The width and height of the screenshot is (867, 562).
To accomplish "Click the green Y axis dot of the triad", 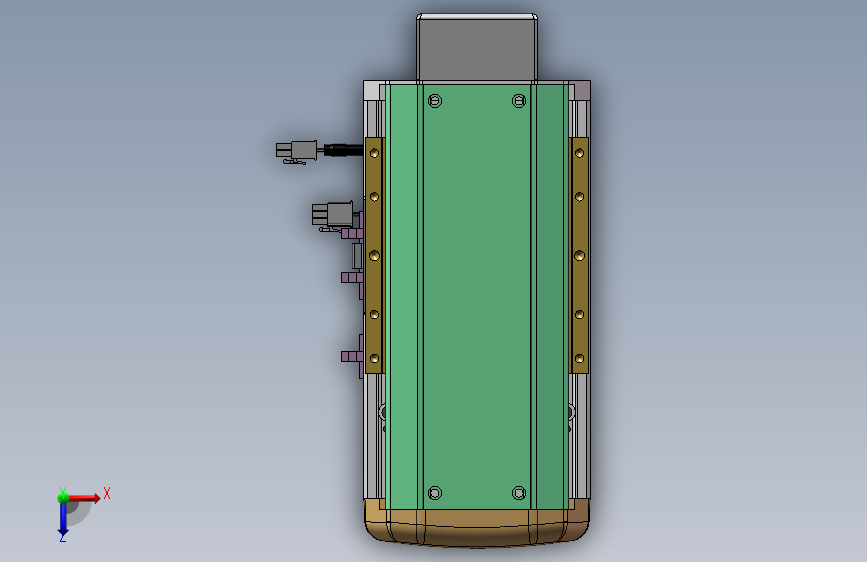I will [x=63, y=497].
